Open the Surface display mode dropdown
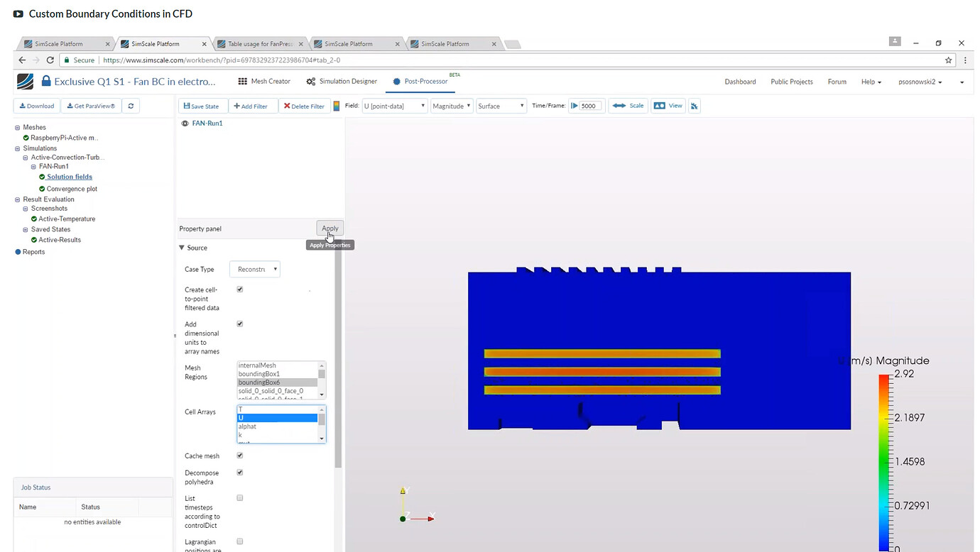980x552 pixels. coord(501,105)
